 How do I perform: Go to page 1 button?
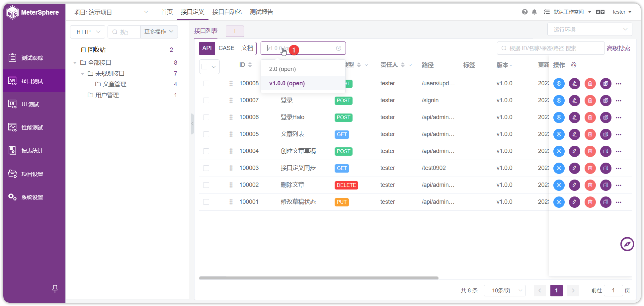point(556,291)
